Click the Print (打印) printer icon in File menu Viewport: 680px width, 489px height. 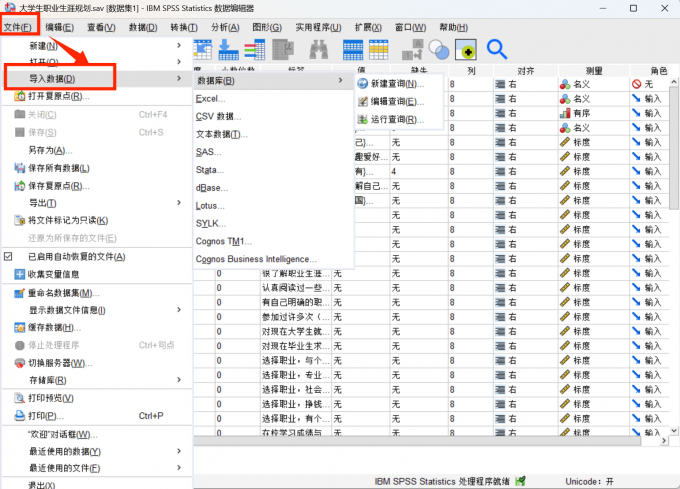pos(20,415)
